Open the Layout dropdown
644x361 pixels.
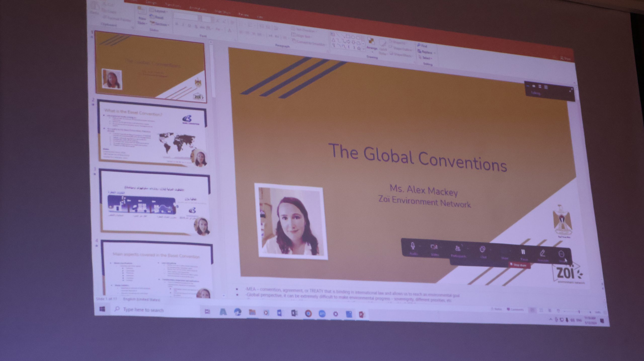158,11
